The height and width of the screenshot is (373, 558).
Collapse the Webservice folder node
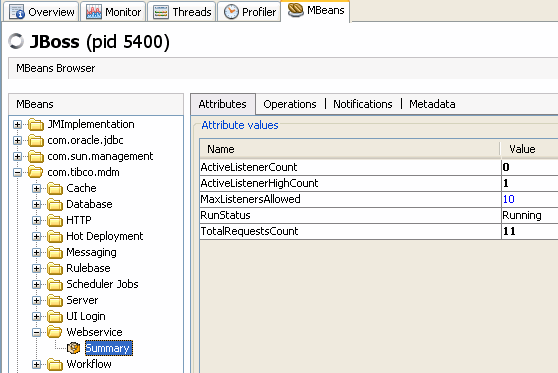(36, 332)
